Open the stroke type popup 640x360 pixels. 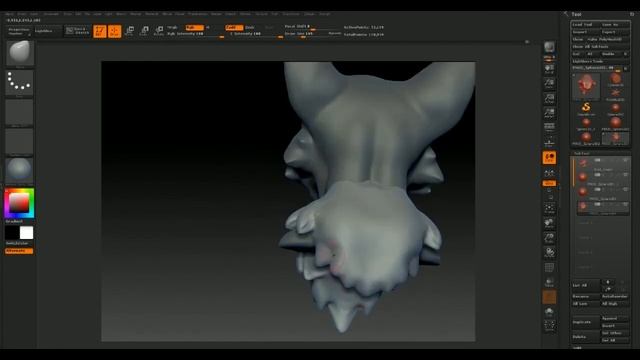pos(19,82)
